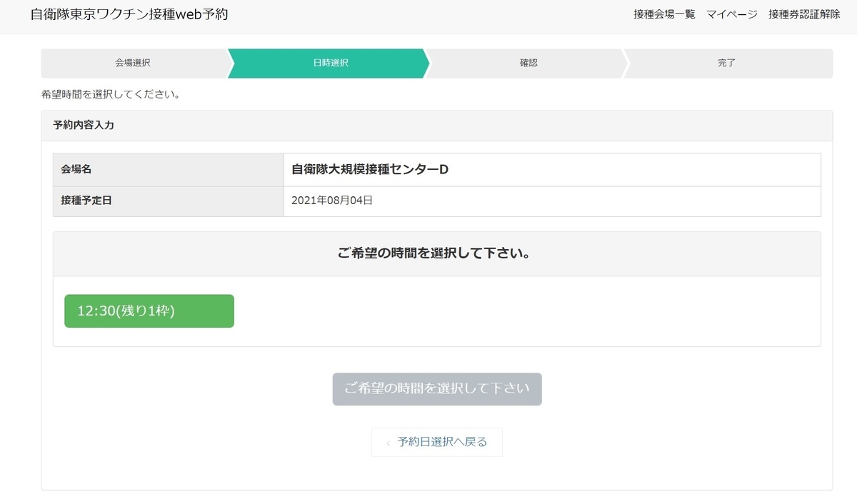Click 接種券認証解除 in the header
The height and width of the screenshot is (504, 857).
(804, 14)
